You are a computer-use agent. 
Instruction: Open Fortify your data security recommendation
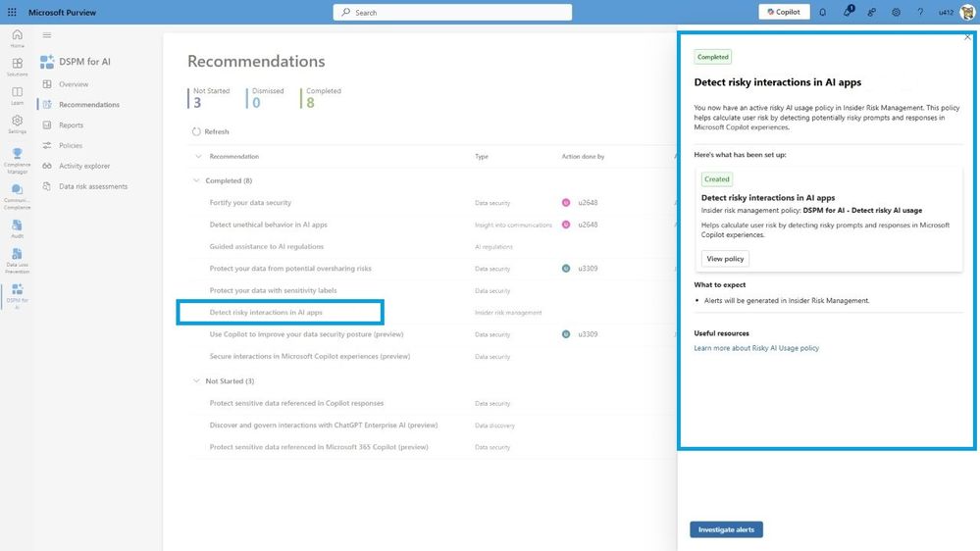coord(250,202)
